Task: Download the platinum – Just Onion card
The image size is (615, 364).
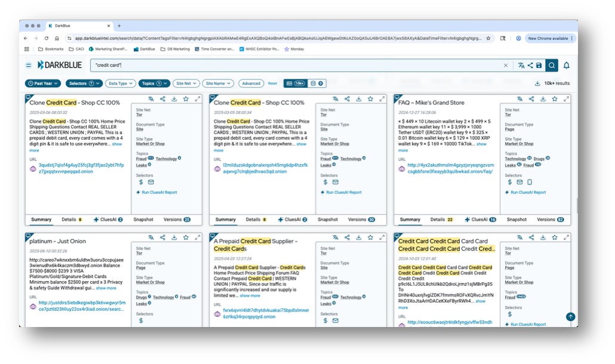Action: click(174, 237)
